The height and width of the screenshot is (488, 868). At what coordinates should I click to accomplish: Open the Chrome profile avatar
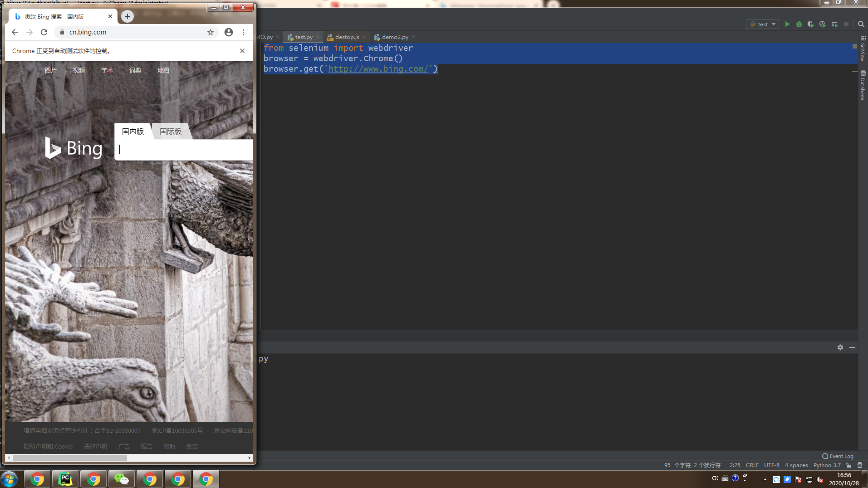click(229, 32)
